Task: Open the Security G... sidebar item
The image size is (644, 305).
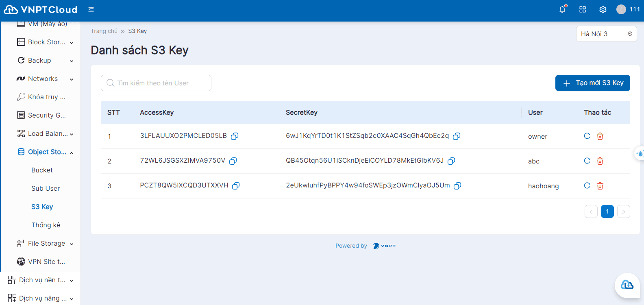Action: click(x=41, y=115)
